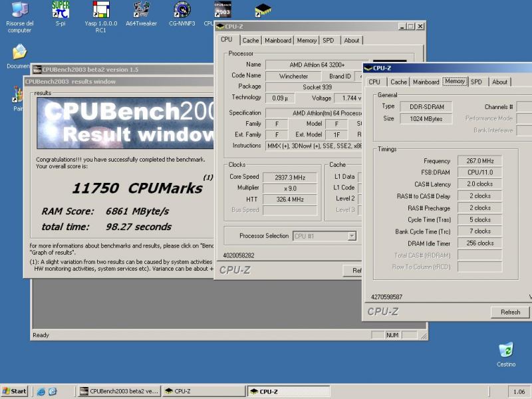
Task: Click the CPUBench2003 Result window banner image
Action: [125, 123]
